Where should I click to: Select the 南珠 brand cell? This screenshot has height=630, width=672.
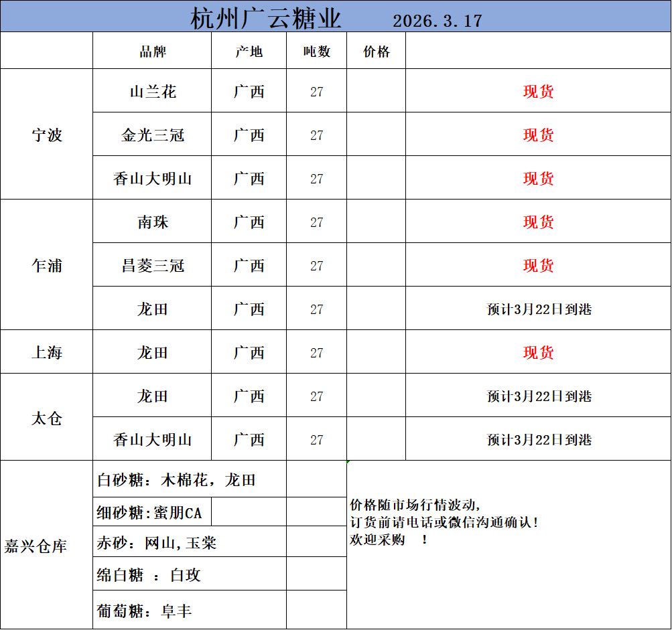pyautogui.click(x=152, y=222)
